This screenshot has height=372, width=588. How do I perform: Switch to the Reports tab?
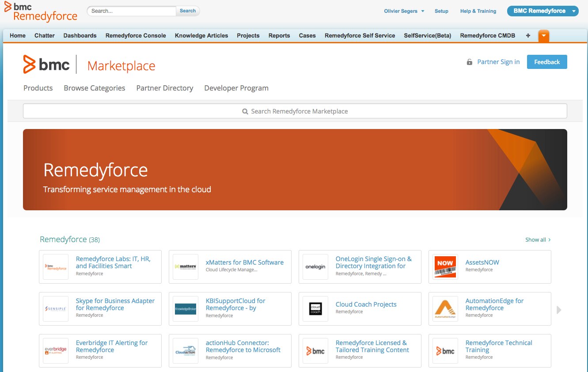[279, 36]
